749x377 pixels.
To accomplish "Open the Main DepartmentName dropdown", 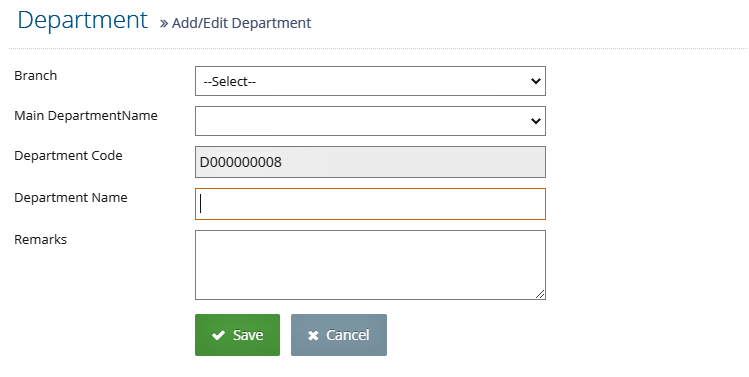I will (370, 121).
